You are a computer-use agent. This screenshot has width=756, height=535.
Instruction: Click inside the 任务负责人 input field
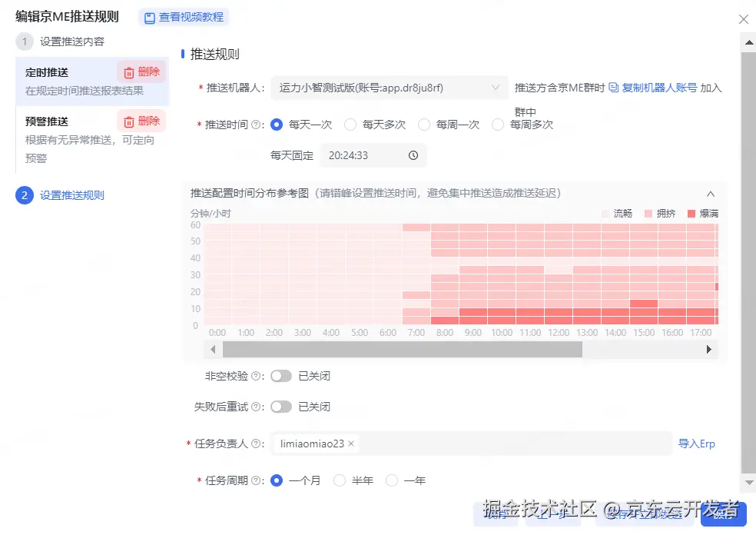[471, 444]
